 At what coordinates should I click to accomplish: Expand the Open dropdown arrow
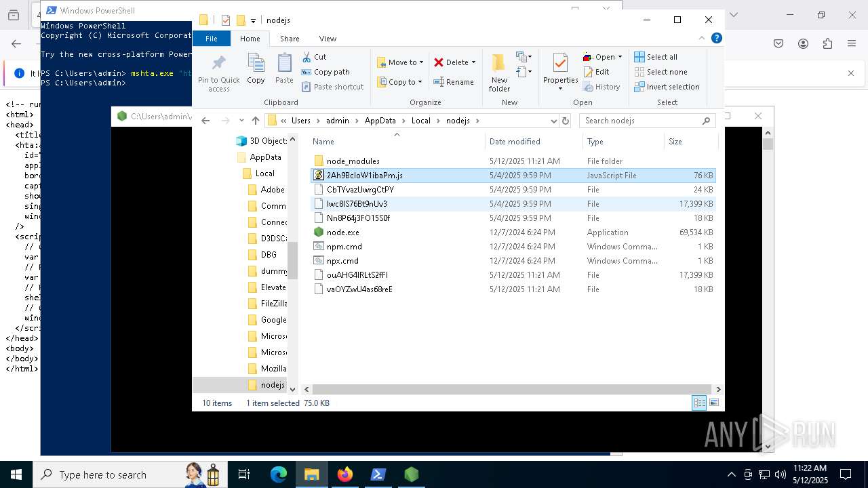tap(620, 57)
